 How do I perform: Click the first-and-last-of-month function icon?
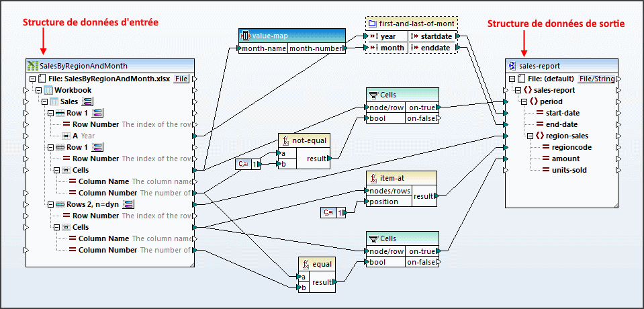point(373,24)
